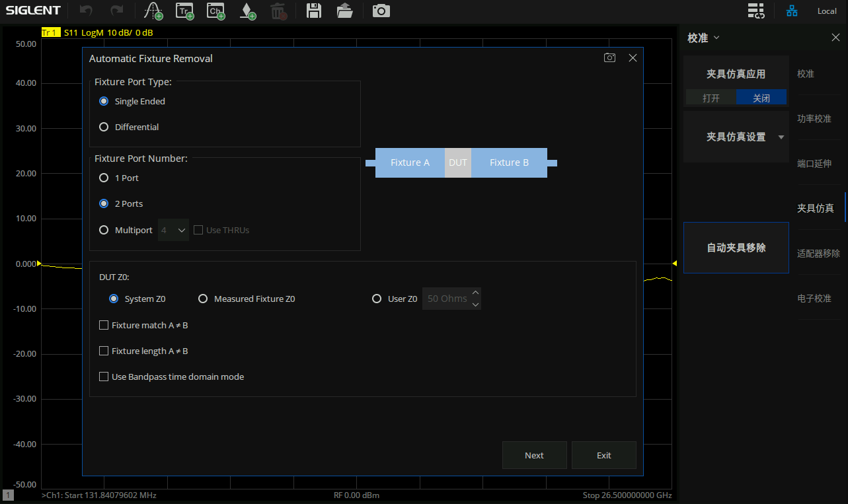Capture dialog with its camera icon
This screenshot has height=504, width=848.
pyautogui.click(x=609, y=58)
